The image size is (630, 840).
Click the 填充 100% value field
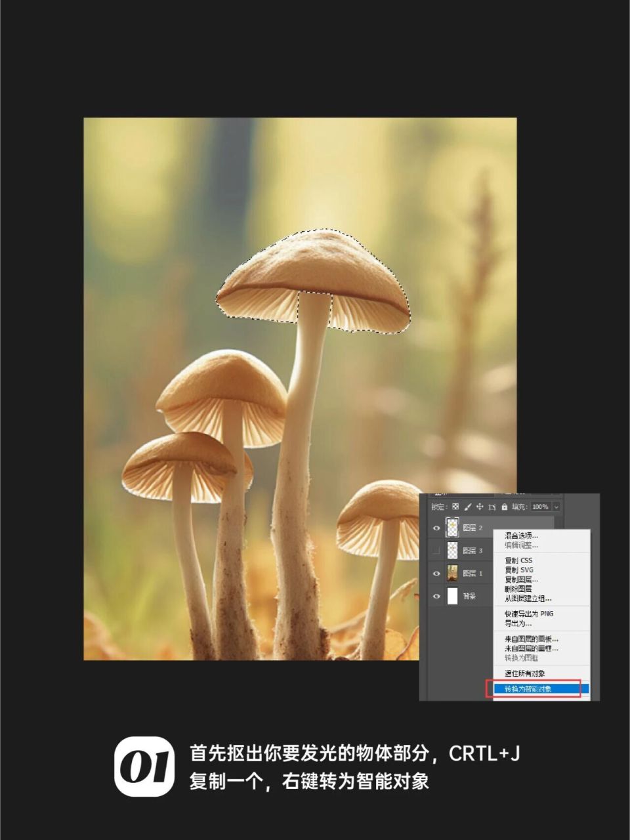click(x=541, y=507)
